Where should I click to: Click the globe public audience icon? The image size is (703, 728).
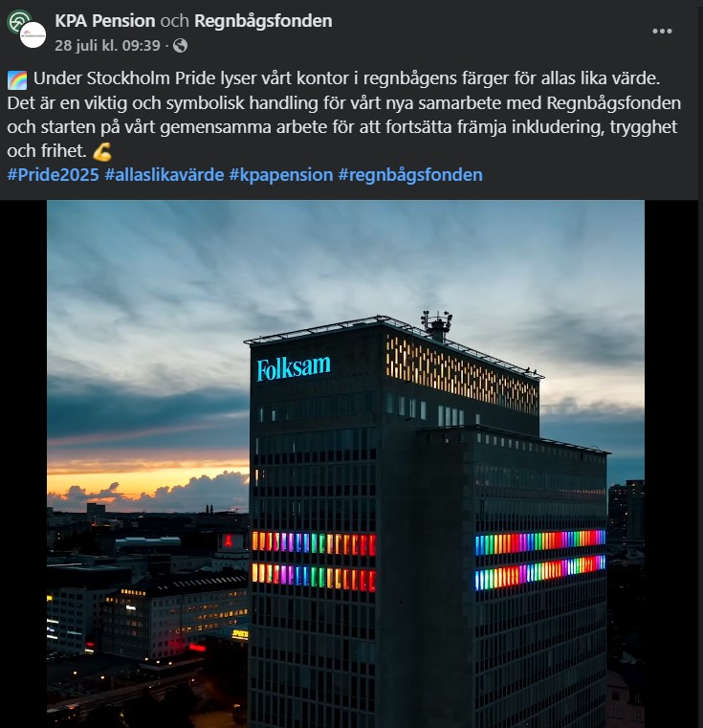pos(180,46)
